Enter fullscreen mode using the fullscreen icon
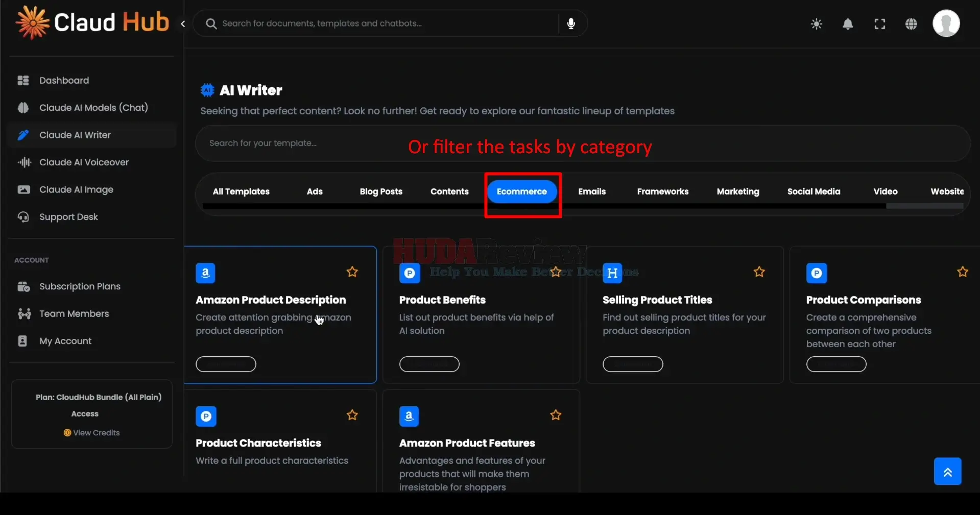 click(879, 24)
